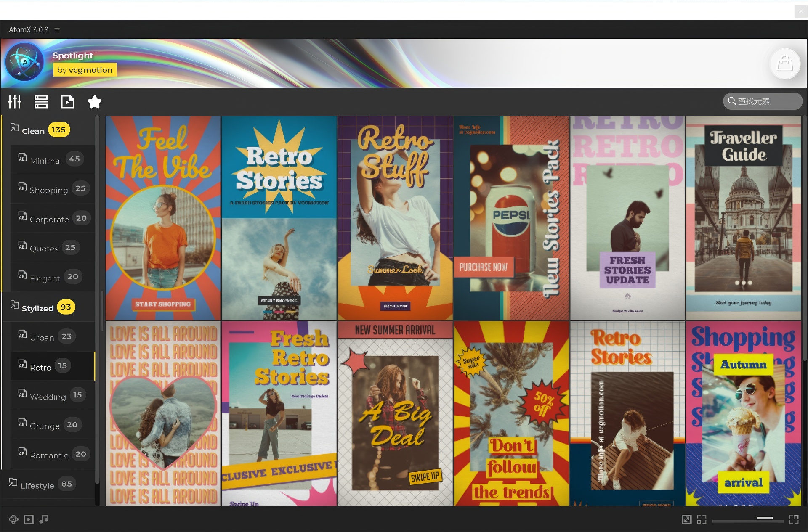
Task: Open the AtomX hamburger menu
Action: click(57, 30)
